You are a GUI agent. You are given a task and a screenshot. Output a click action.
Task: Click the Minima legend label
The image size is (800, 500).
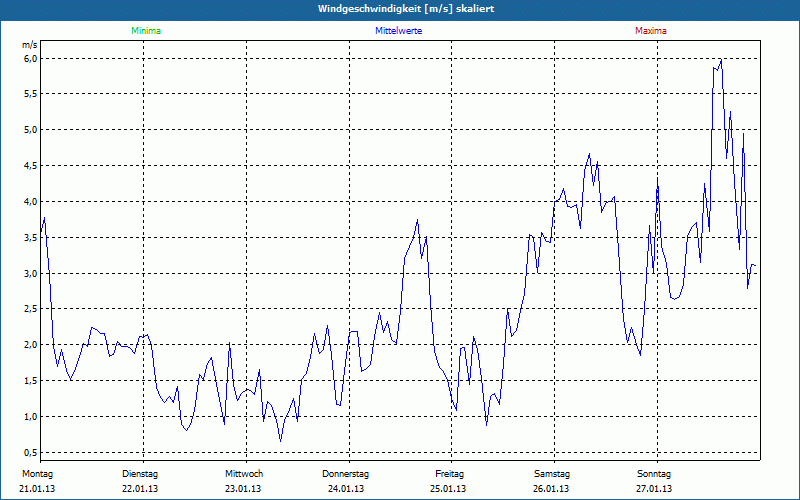click(x=146, y=31)
